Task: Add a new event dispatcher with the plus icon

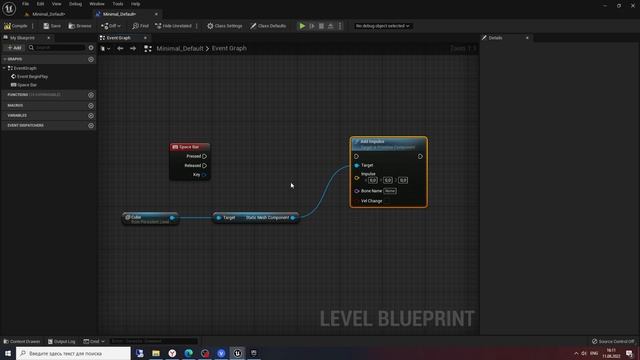Action: (x=91, y=125)
